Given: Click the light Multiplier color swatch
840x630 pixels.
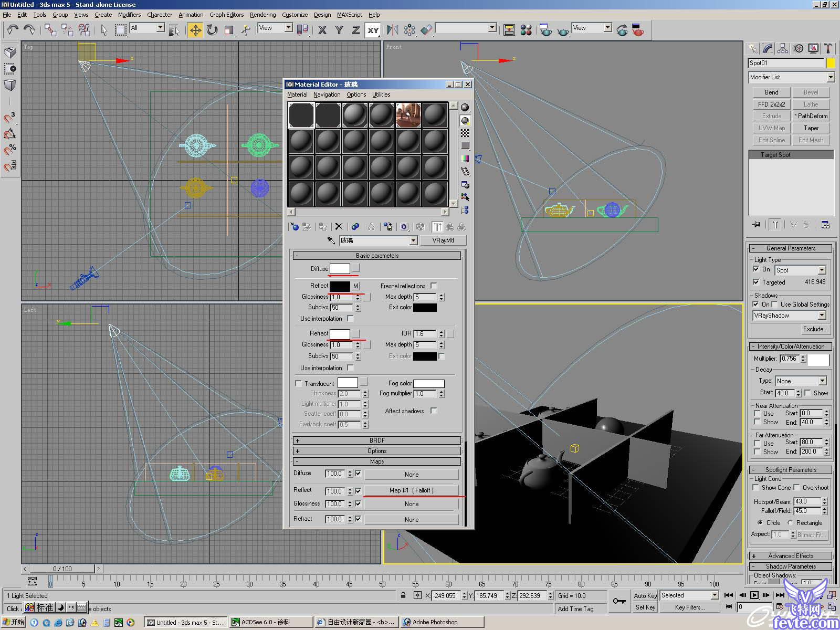Looking at the screenshot, I should [818, 359].
